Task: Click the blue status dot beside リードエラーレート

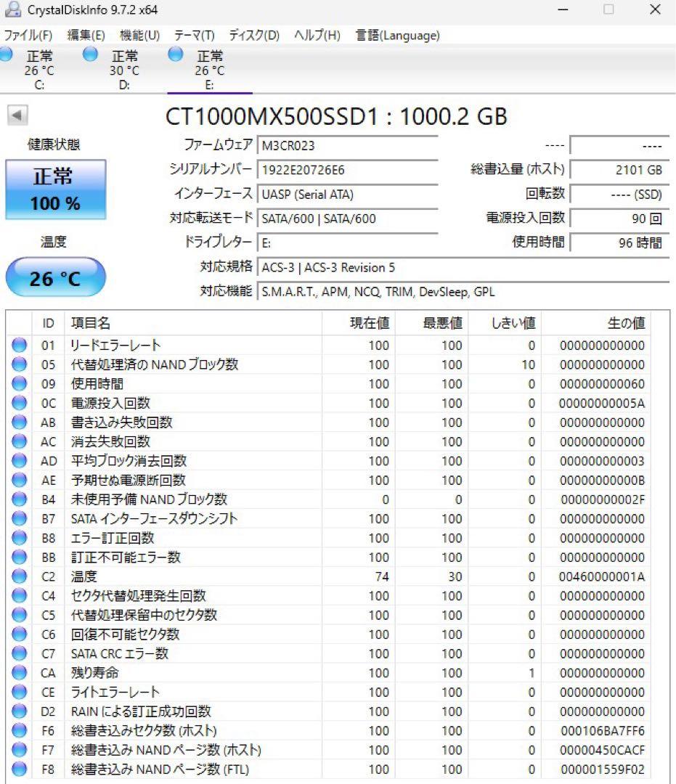Action: pos(20,345)
